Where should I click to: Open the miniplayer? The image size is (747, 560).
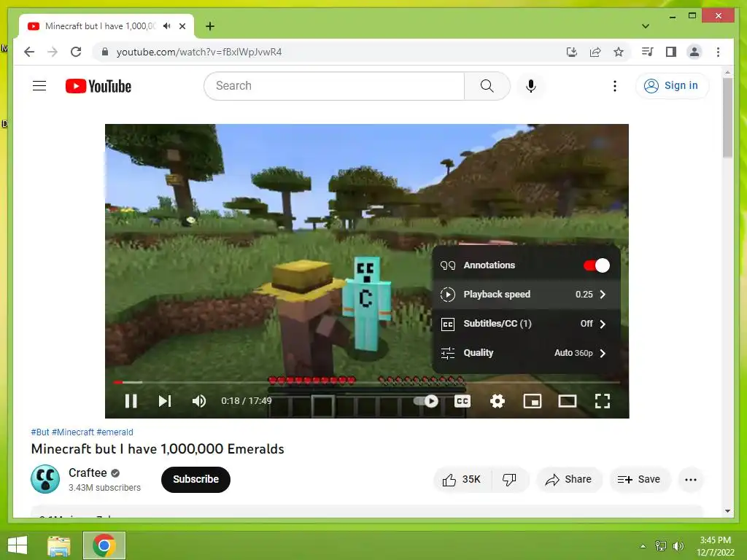click(x=532, y=401)
